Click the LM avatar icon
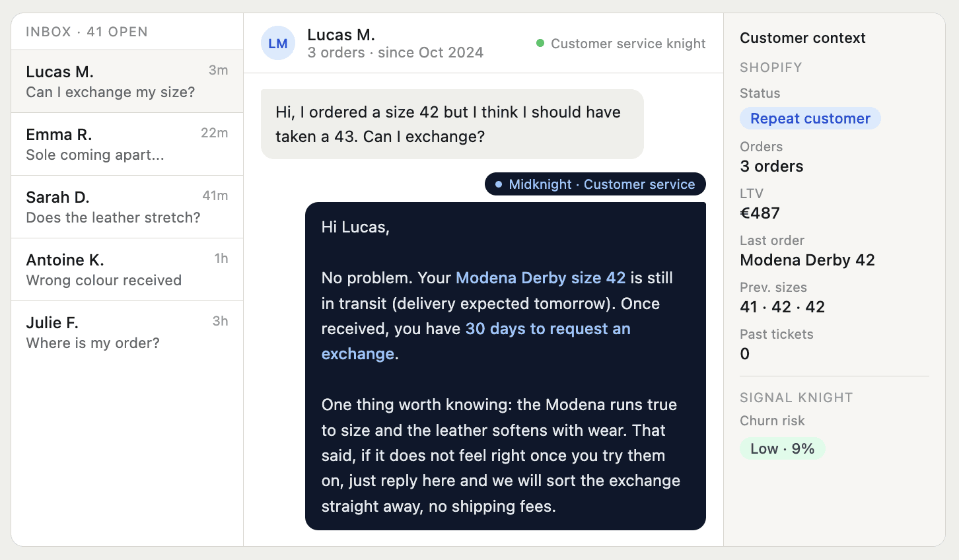 click(278, 43)
